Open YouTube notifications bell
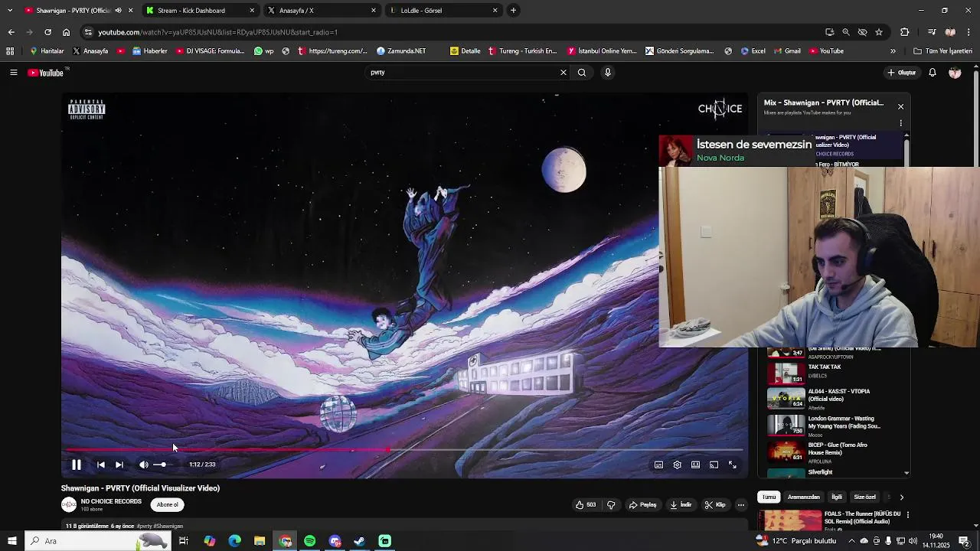Screen dimensions: 980x551 click(933, 73)
